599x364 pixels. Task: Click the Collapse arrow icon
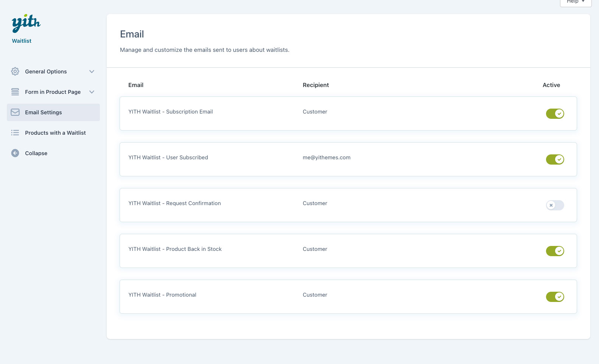click(15, 153)
